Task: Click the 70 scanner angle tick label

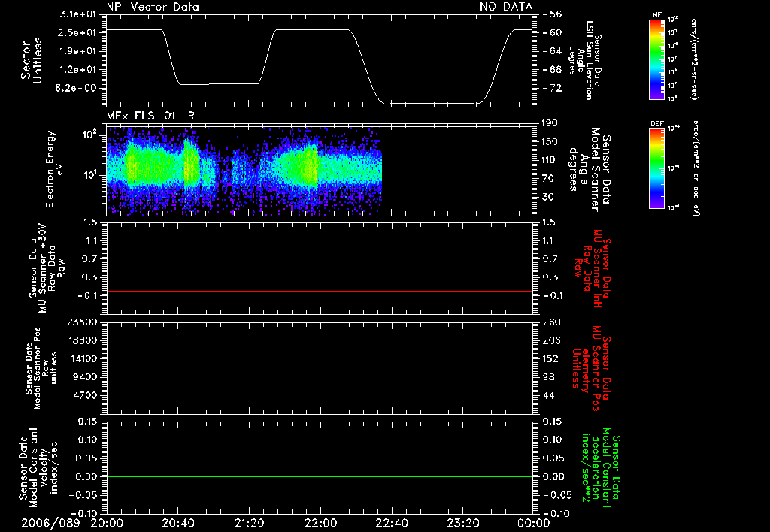Action: (x=548, y=179)
